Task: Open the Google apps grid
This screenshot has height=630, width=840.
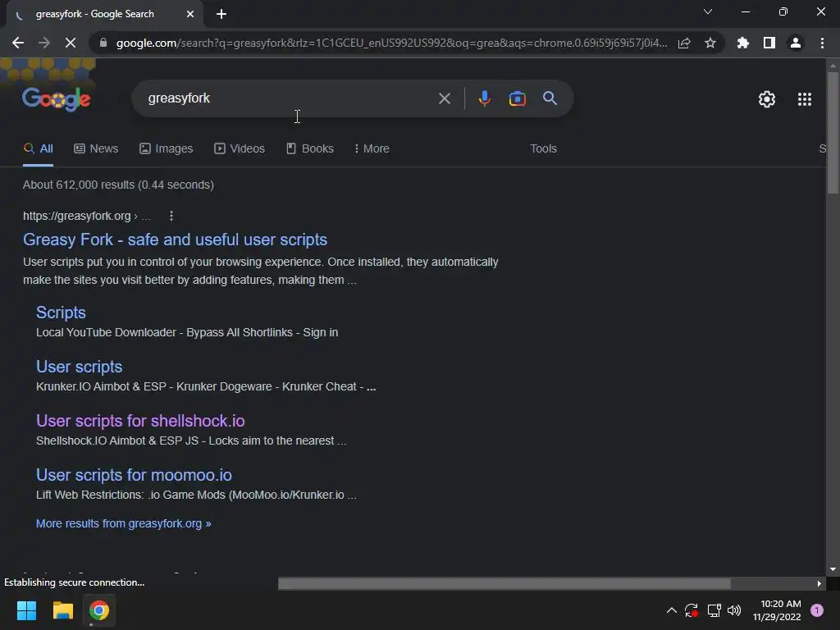Action: [805, 99]
